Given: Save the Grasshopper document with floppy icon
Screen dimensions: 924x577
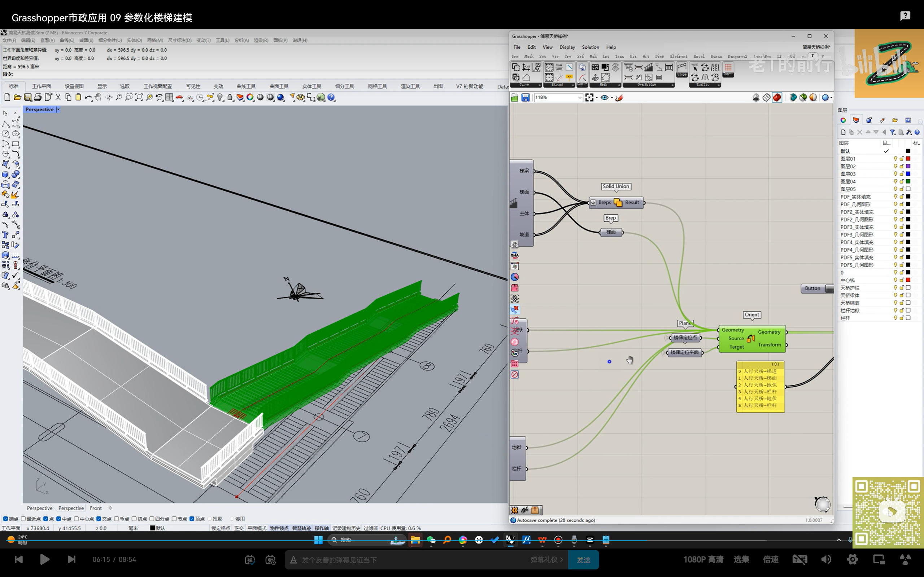Looking at the screenshot, I should tap(526, 98).
